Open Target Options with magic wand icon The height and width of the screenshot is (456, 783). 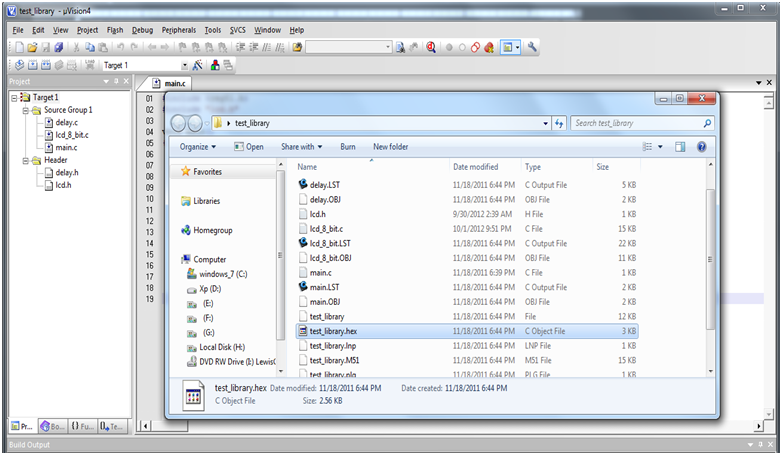click(x=198, y=65)
